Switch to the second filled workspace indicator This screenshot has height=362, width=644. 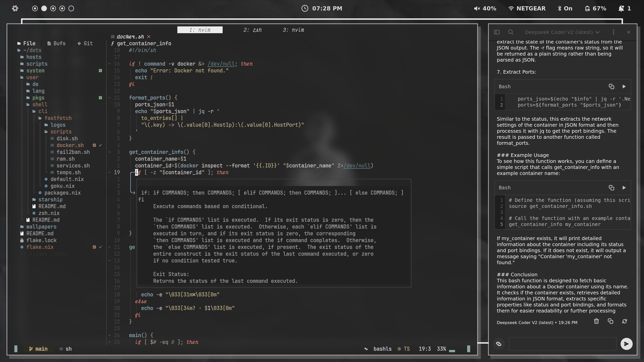(44, 9)
